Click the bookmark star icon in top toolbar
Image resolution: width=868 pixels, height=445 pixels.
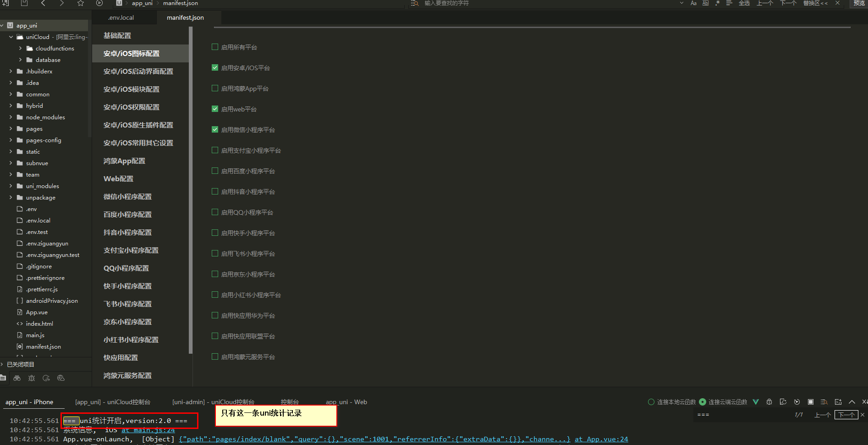(81, 3)
